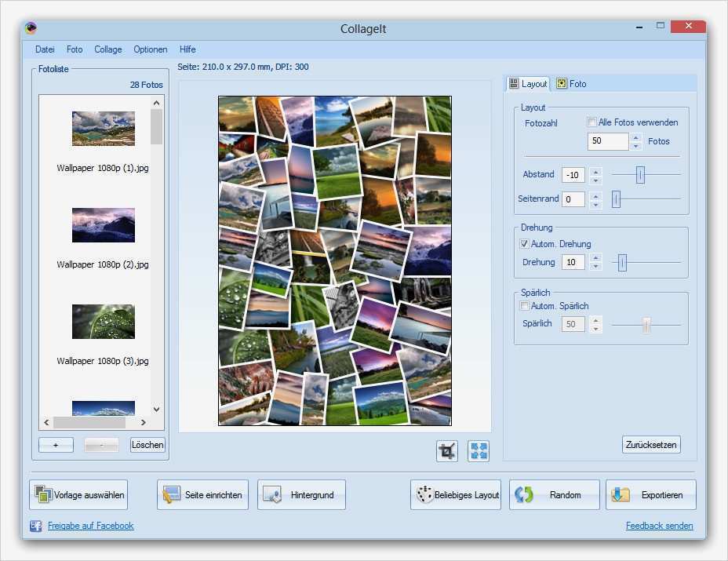728x561 pixels.
Task: Increase Fotos count with the up arrow
Action: pos(635,137)
